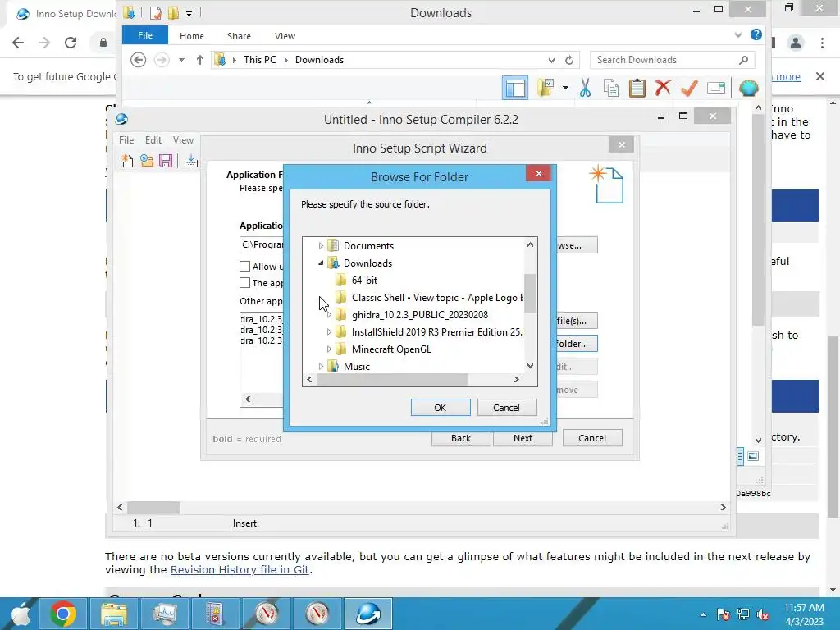Click the folder options checkmark icon

coord(546,88)
